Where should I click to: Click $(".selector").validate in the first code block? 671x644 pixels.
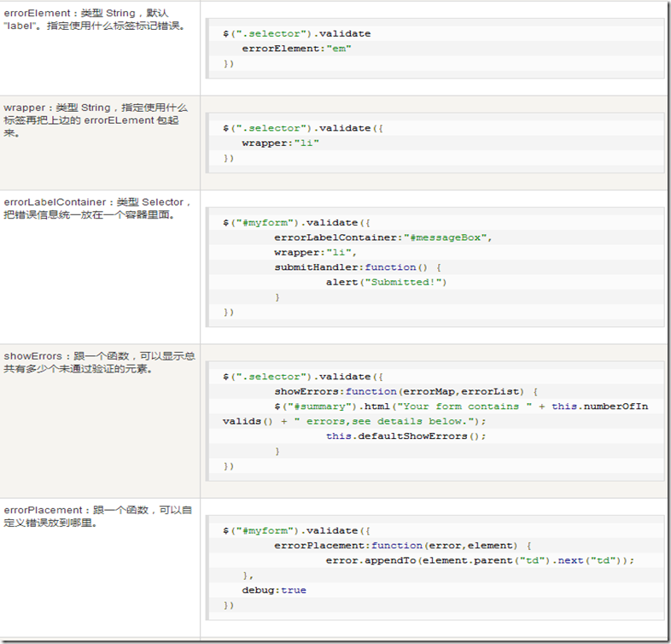pyautogui.click(x=296, y=33)
